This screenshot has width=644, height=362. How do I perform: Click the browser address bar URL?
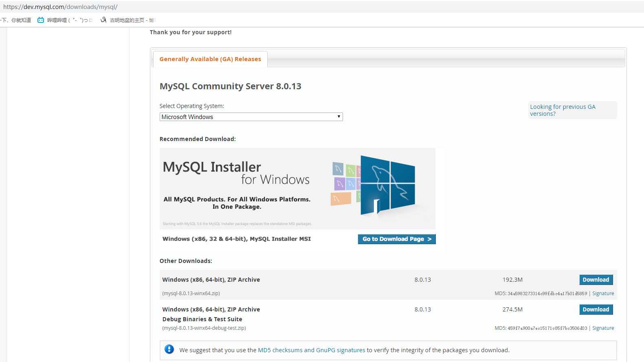60,7
